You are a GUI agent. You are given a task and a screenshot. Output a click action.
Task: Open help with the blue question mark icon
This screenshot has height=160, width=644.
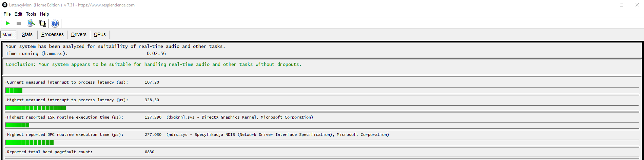coord(55,23)
